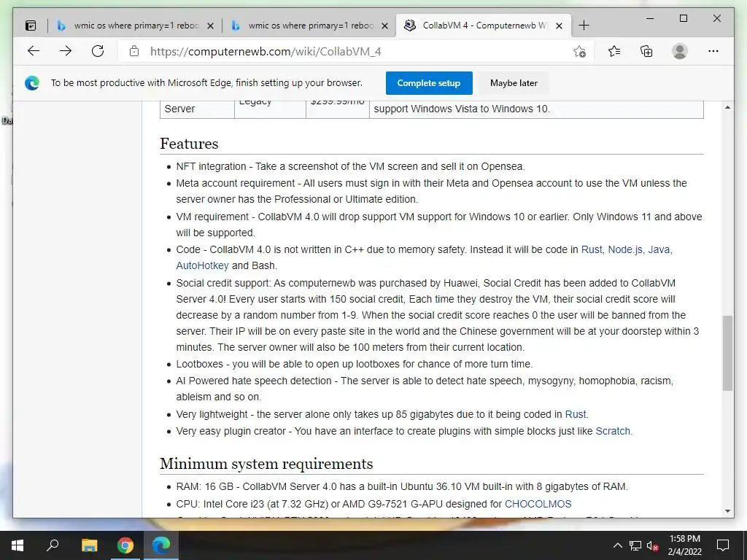Open the notification center icon

(723, 545)
